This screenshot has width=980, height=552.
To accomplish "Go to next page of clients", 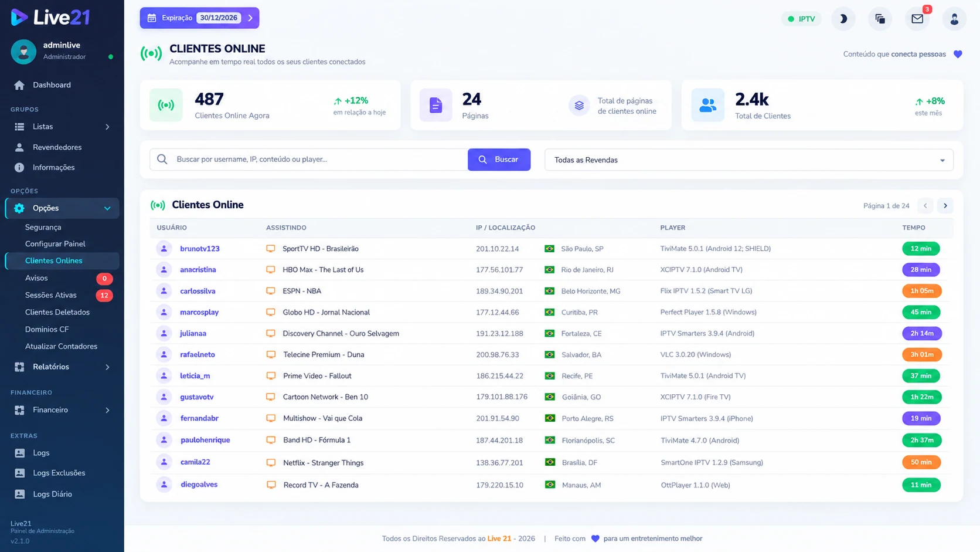I will coord(945,206).
